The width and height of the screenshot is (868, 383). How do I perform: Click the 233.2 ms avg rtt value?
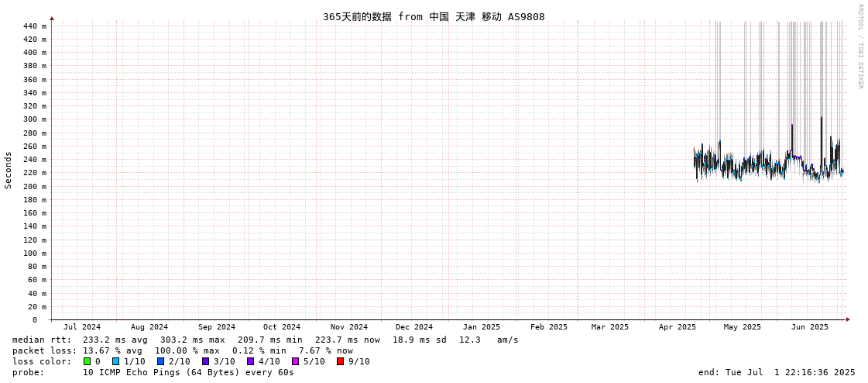(x=115, y=340)
